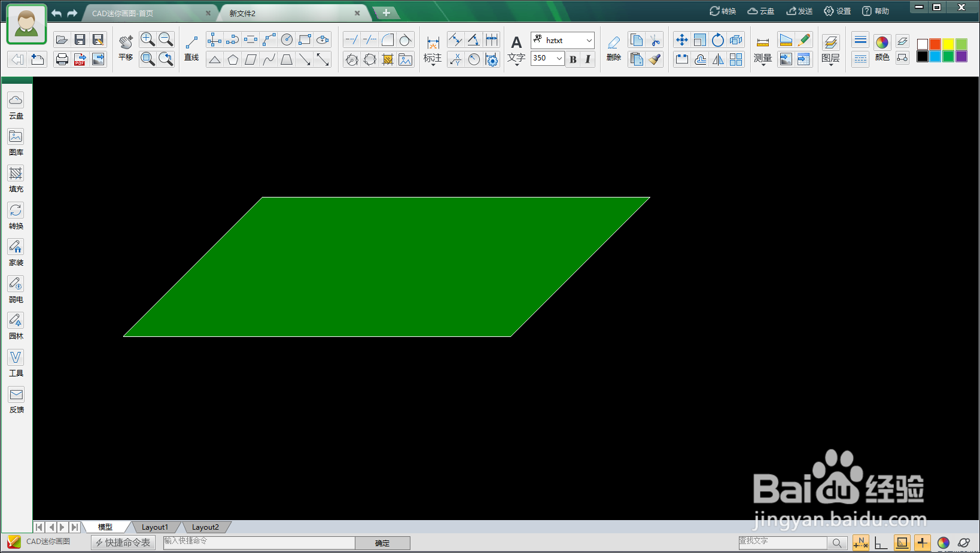Select the Move arrows tool

coord(681,40)
